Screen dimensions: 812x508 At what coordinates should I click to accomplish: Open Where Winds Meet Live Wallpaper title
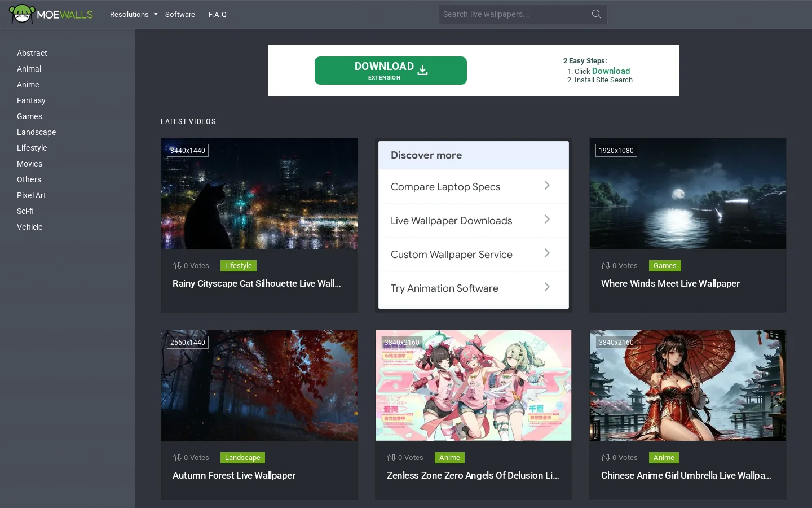670,283
